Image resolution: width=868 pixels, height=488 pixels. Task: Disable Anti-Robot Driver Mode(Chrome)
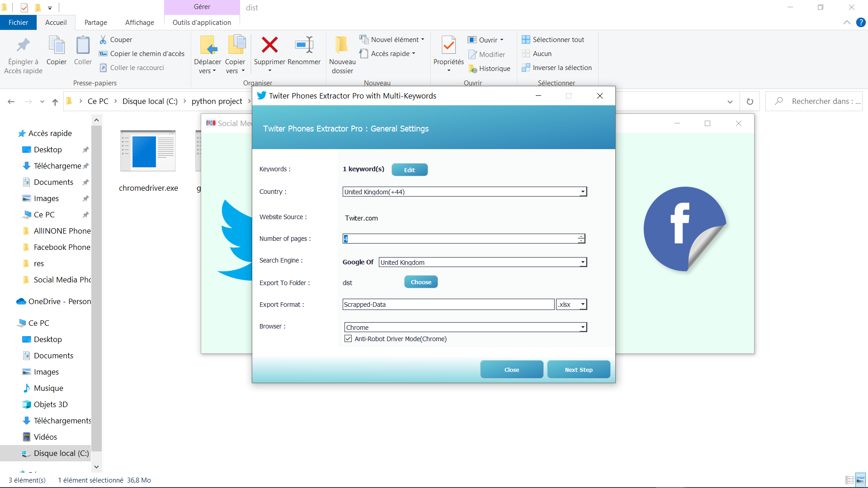[x=348, y=338]
